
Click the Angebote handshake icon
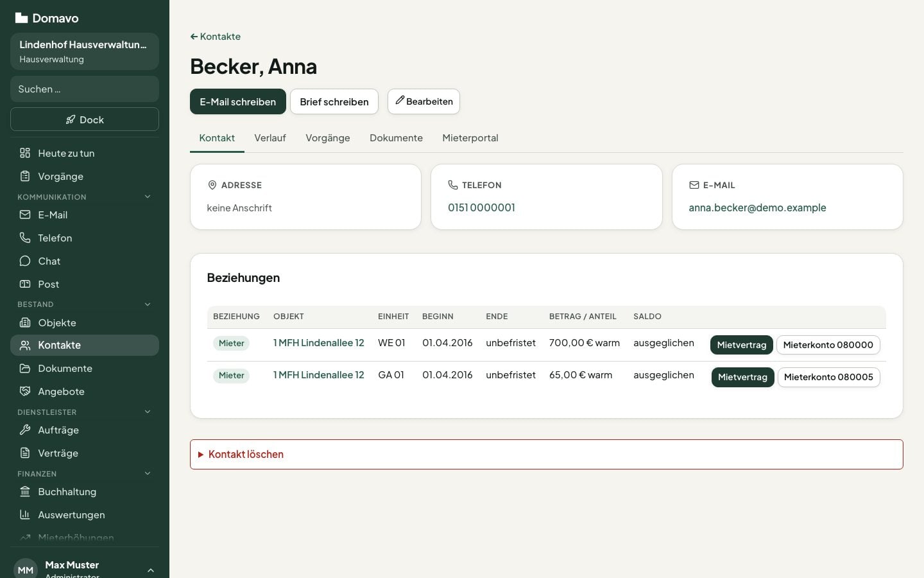[25, 391]
